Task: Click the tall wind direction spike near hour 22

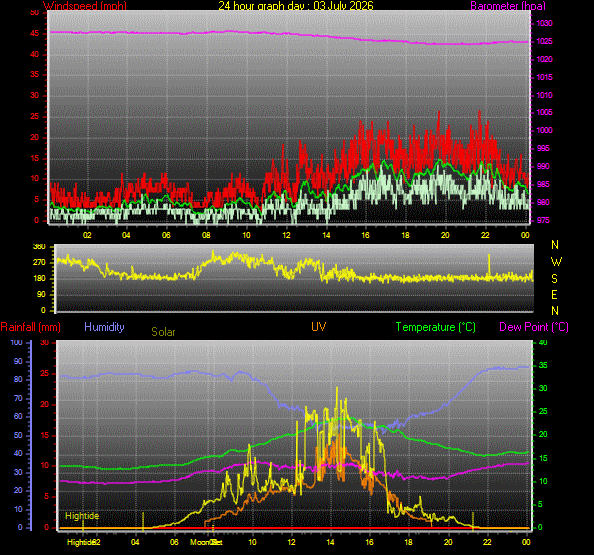Action: click(x=489, y=264)
